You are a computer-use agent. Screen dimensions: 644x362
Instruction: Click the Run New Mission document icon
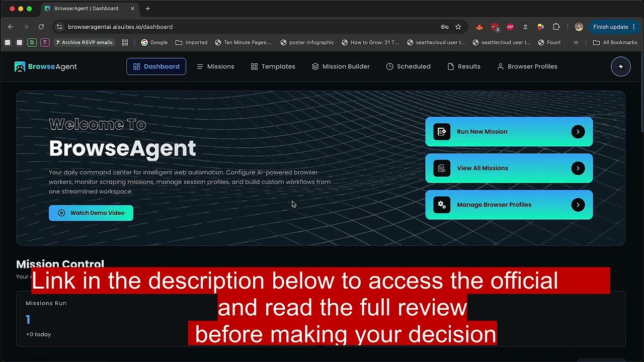(x=442, y=132)
